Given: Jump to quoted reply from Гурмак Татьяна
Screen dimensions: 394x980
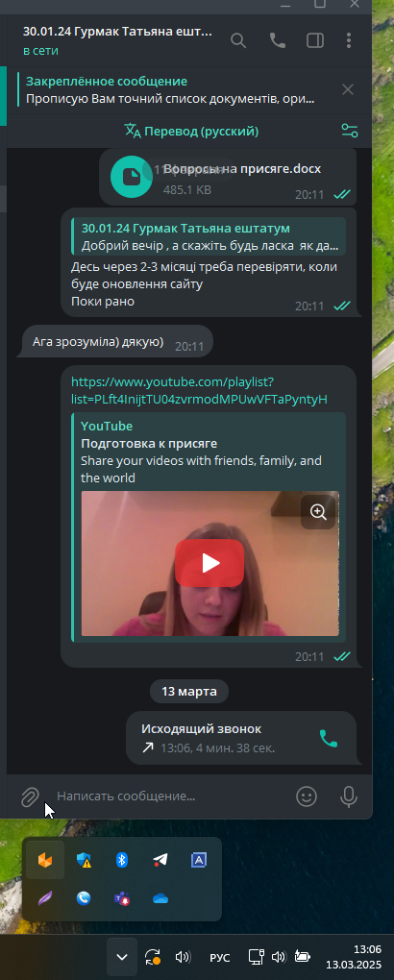Looking at the screenshot, I should coord(209,236).
